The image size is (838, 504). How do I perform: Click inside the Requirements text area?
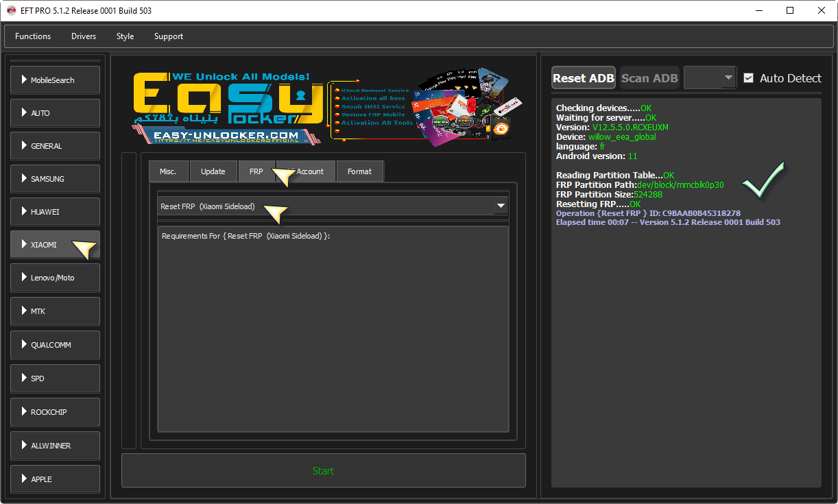333,329
